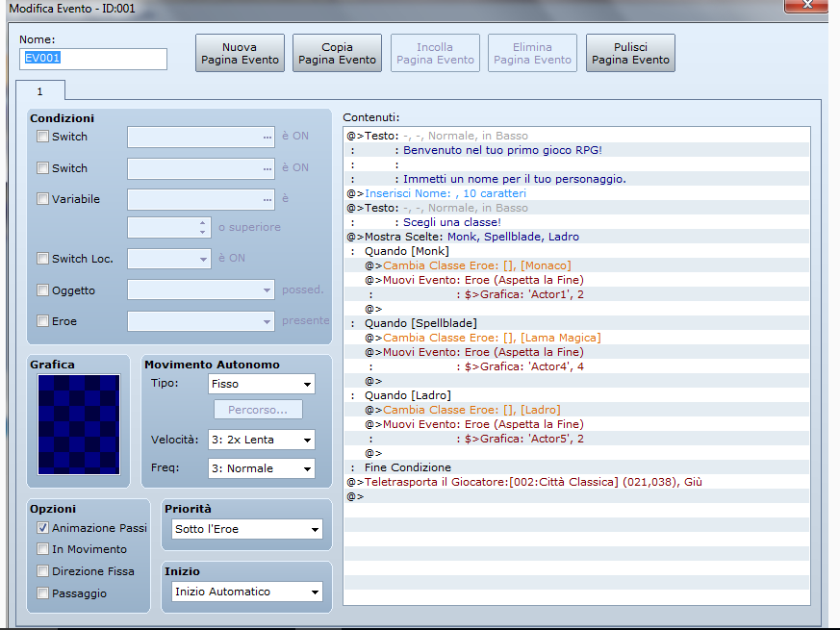Click Pulisci Pagina Evento button
Screen dimensions: 840x630
pos(630,53)
